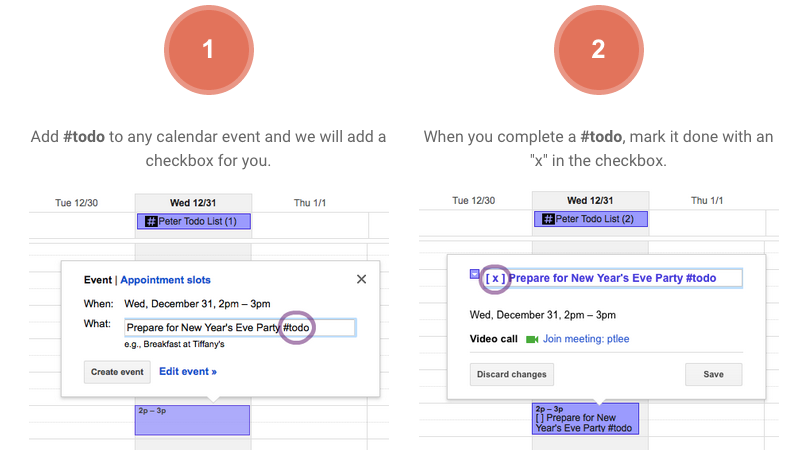
Task: Close the new event popup
Action: click(361, 279)
